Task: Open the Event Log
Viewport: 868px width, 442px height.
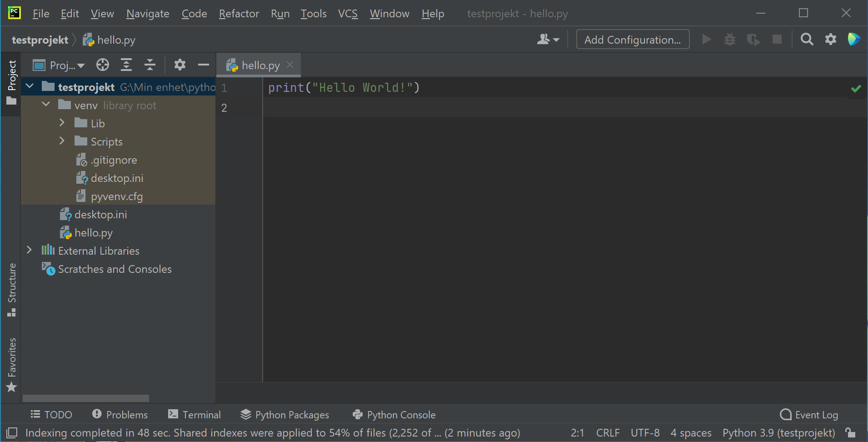Action: (x=809, y=415)
